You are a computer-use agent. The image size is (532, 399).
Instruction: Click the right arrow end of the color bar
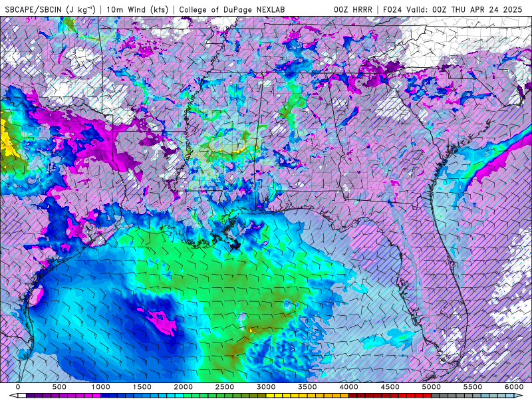coord(519,396)
